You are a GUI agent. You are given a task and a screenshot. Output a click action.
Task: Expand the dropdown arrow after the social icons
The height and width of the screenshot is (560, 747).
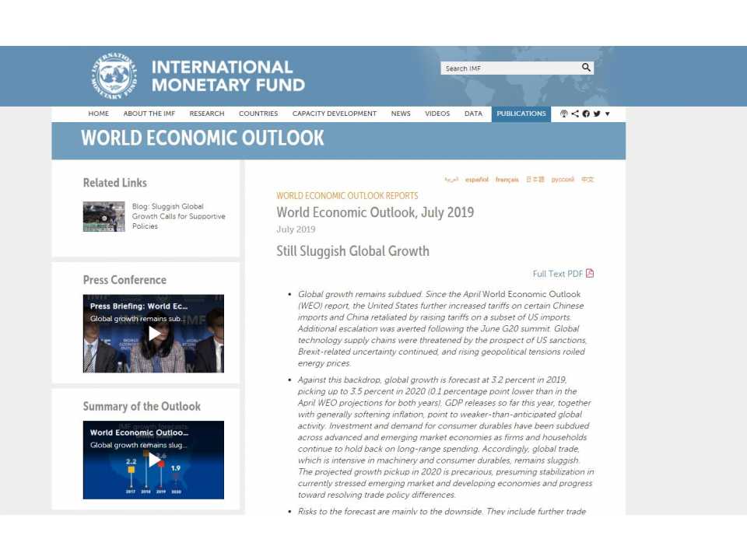pyautogui.click(x=606, y=114)
